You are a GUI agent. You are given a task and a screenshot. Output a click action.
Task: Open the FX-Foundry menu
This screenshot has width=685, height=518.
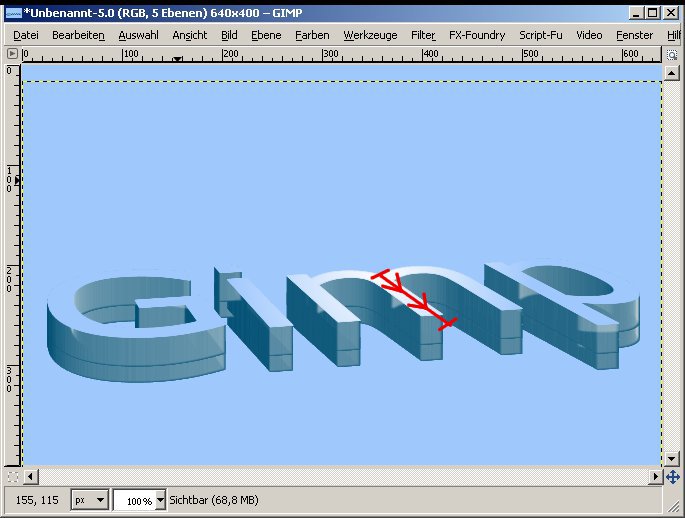coord(477,35)
